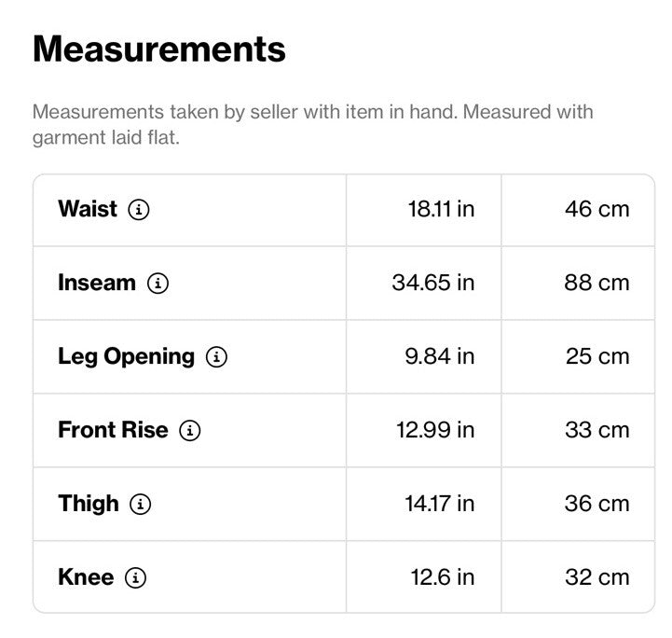
Task: Click the Knee label
Action: point(86,576)
